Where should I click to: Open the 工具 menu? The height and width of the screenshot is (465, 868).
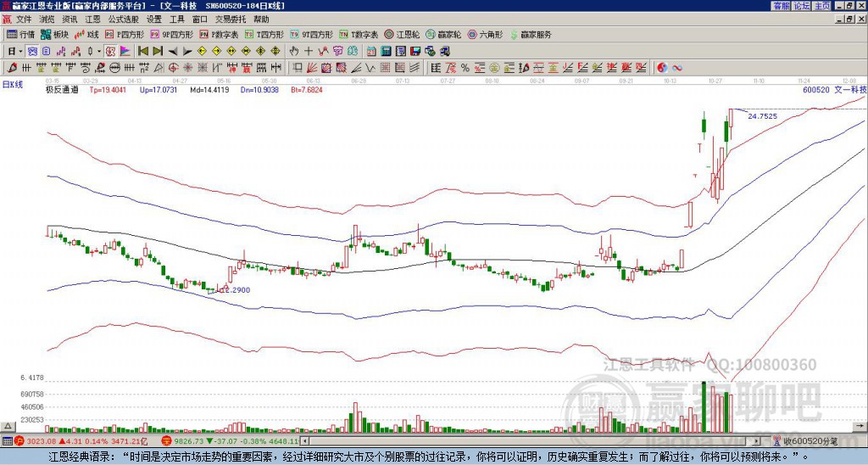tap(176, 20)
